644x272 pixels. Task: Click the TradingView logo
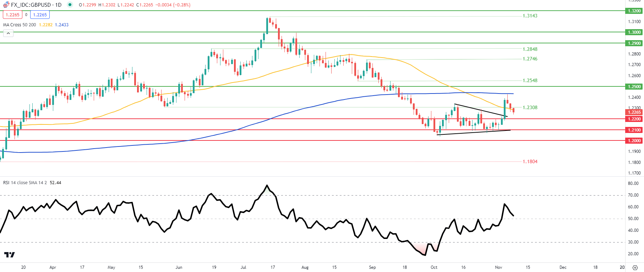[10, 255]
